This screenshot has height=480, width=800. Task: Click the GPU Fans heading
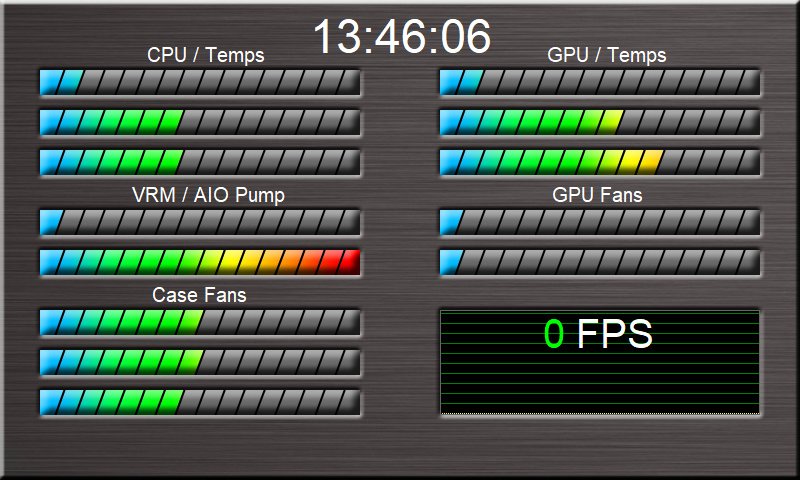coord(597,195)
